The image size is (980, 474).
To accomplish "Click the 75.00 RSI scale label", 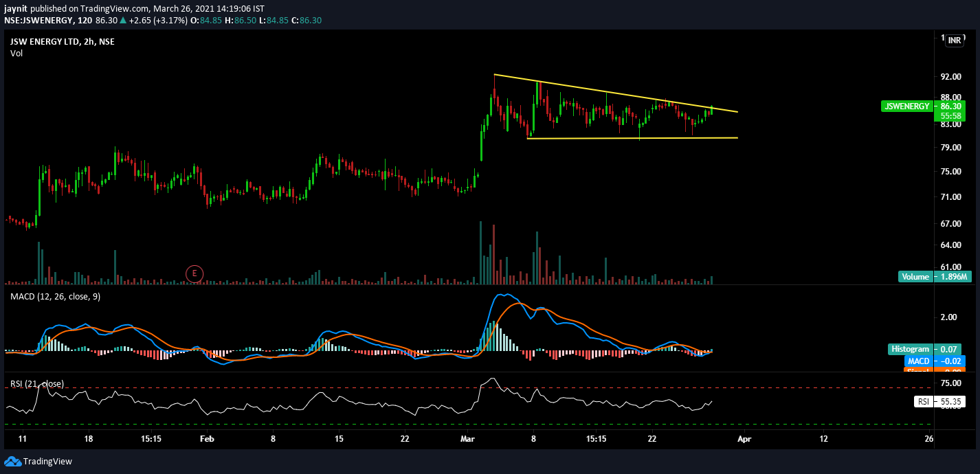I will [x=950, y=383].
